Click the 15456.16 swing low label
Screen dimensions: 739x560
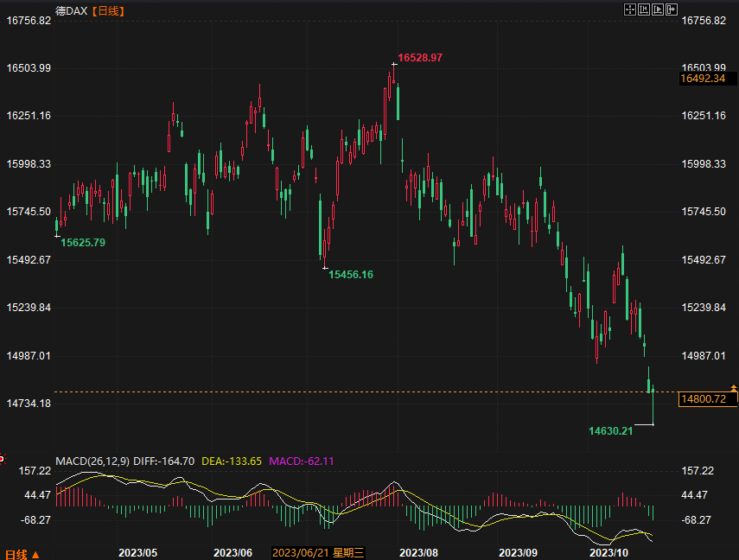[x=350, y=275]
